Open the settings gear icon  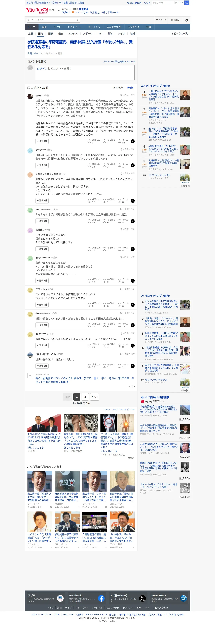pos(187,20)
